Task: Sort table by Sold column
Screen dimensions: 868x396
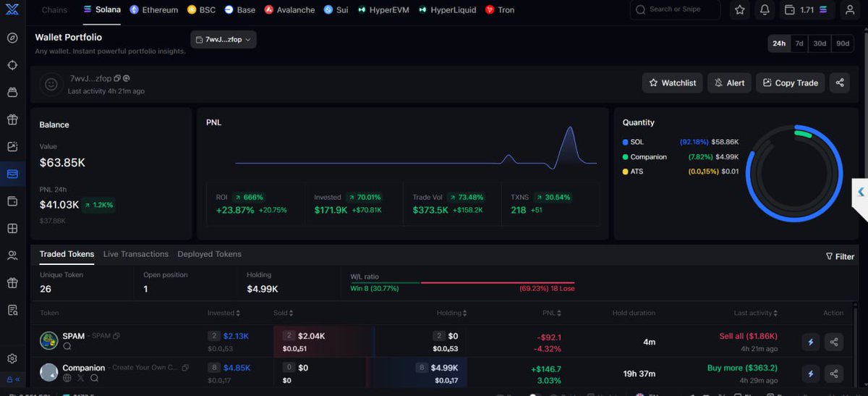Action: coord(283,313)
